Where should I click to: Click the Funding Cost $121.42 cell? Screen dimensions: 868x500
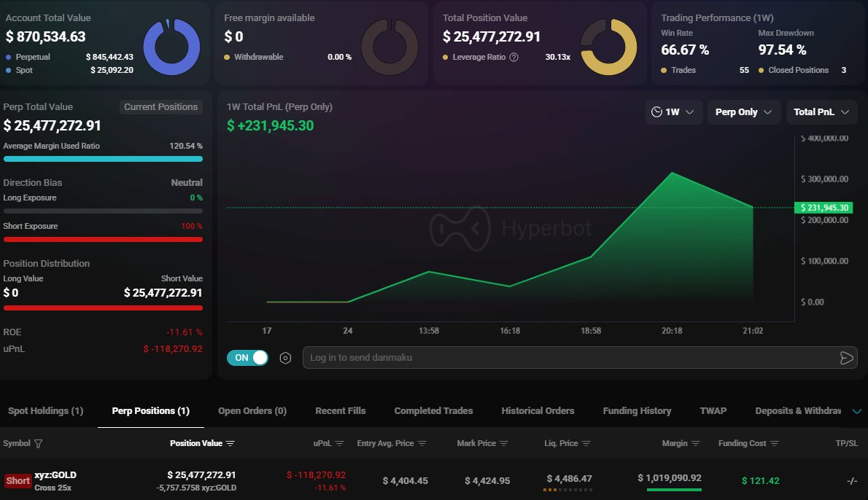tap(760, 481)
